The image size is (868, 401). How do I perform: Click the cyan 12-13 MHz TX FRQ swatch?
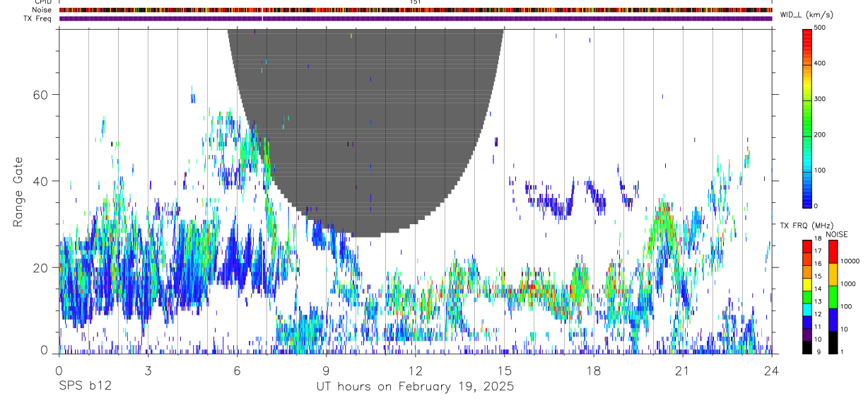coord(807,308)
